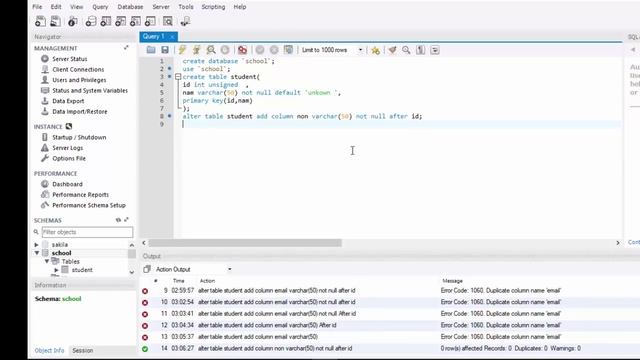The width and height of the screenshot is (640, 360).
Task: Create a new stored procedure icon
Action: pyautogui.click(x=135, y=21)
